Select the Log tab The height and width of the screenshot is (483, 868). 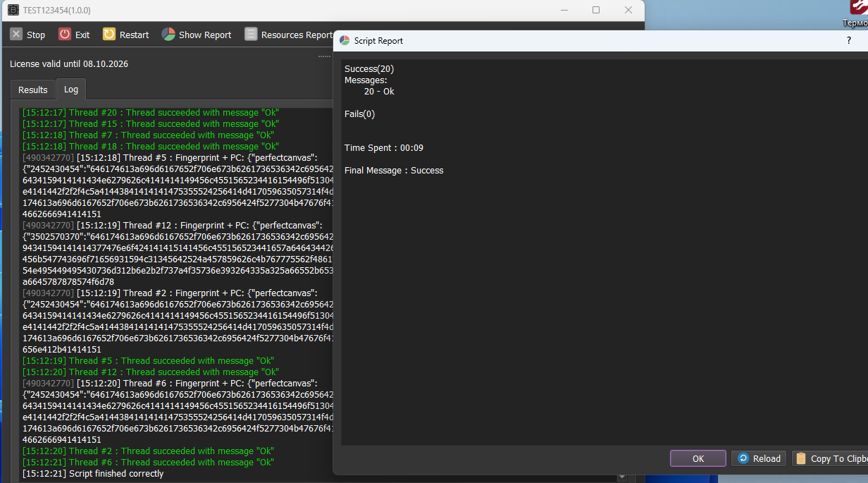pyautogui.click(x=71, y=90)
